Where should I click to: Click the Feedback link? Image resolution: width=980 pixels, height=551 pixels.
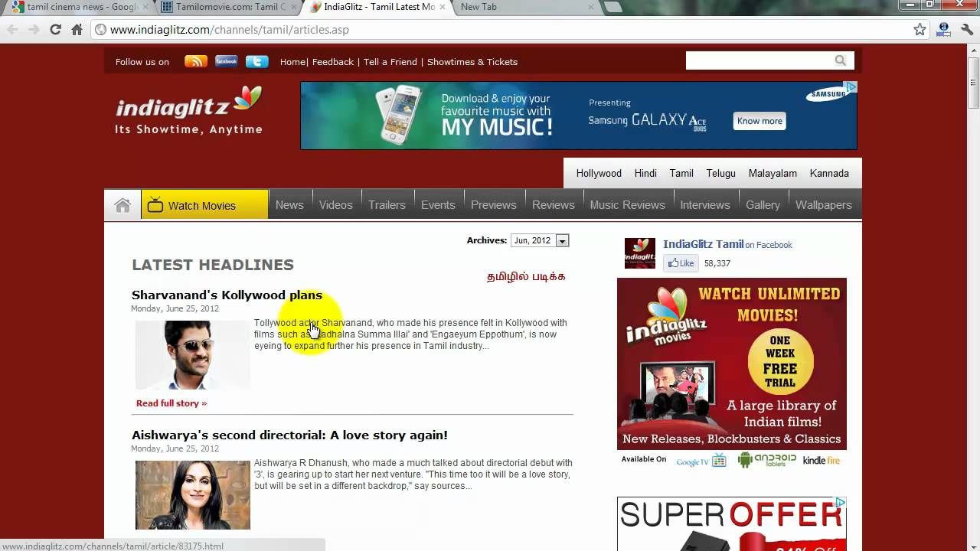[332, 62]
